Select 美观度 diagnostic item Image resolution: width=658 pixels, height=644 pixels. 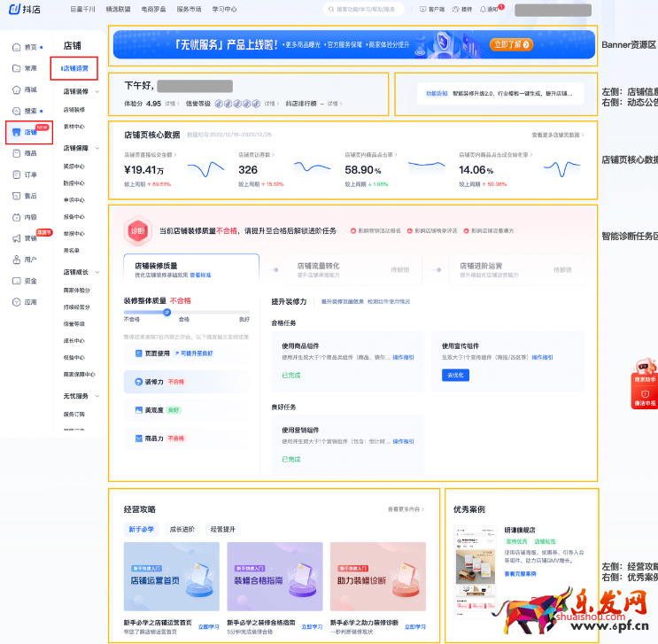click(x=187, y=410)
